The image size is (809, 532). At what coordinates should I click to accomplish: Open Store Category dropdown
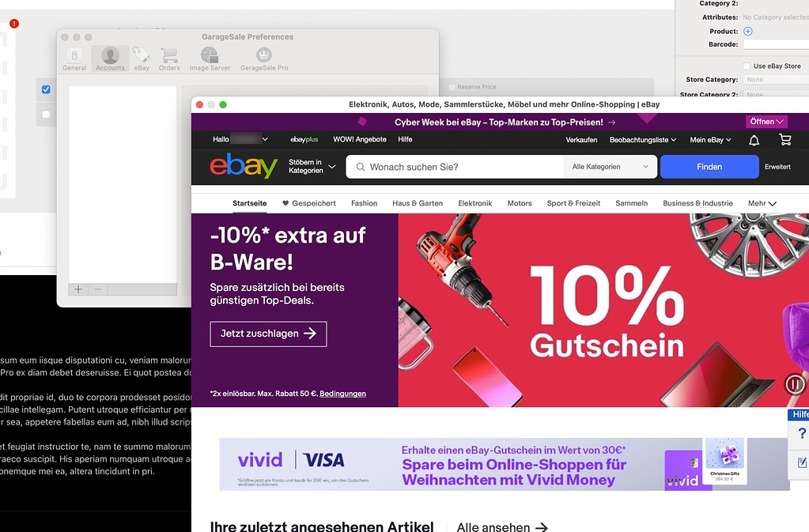click(776, 80)
